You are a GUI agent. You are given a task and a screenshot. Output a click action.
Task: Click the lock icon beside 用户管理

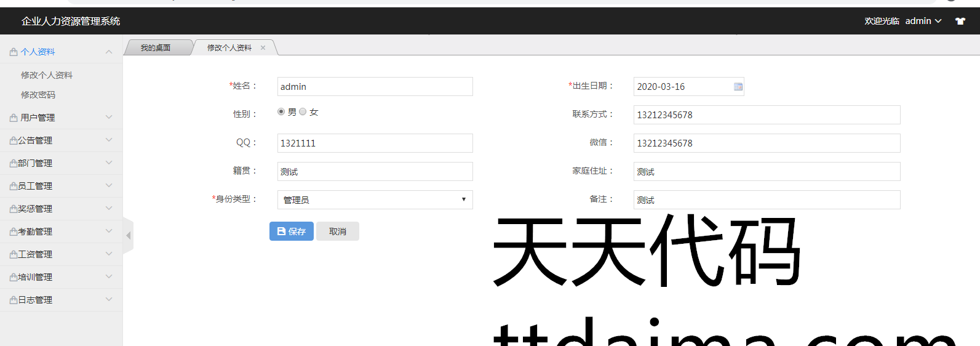coord(14,118)
